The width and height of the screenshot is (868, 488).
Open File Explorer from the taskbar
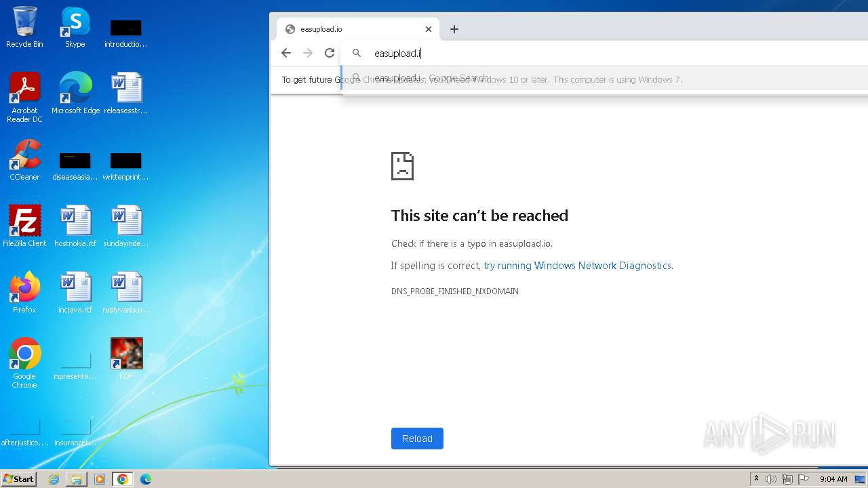coord(77,479)
